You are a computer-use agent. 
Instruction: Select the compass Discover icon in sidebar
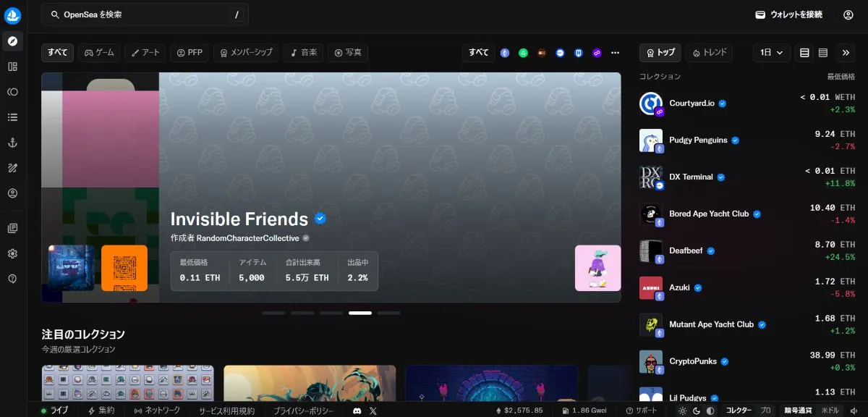coord(12,41)
